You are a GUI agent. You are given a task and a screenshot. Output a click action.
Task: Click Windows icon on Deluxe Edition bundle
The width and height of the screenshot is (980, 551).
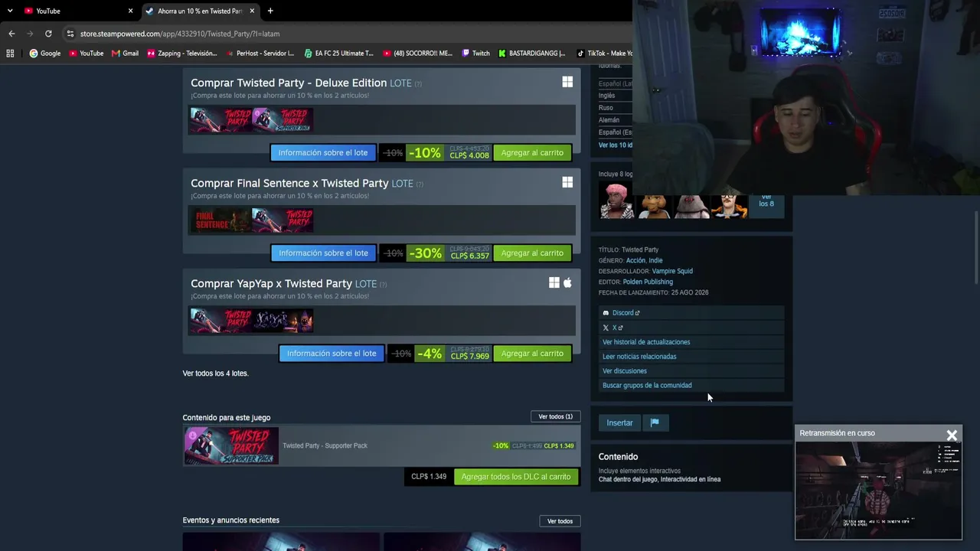tap(567, 83)
